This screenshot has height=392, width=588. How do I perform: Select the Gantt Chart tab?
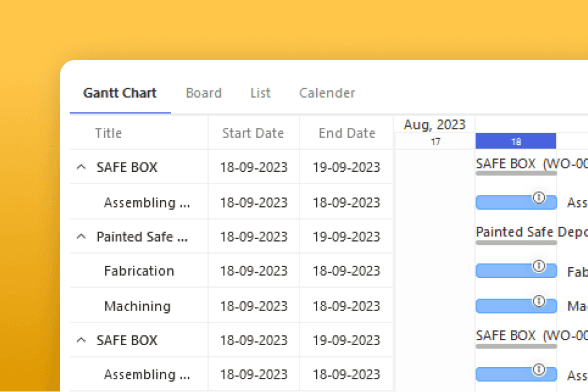pos(120,93)
